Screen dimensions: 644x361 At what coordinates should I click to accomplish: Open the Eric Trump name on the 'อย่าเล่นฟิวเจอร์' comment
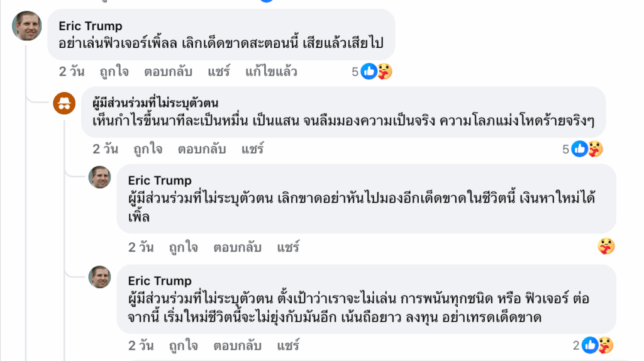click(x=91, y=26)
